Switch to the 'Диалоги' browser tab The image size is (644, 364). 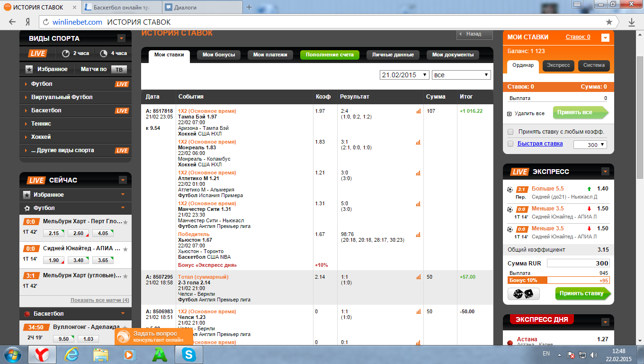(x=201, y=8)
